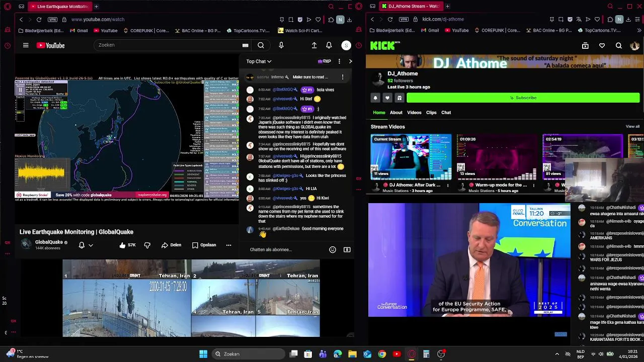Start YouTube voice search with microphone
The image size is (644, 362).
[281, 45]
